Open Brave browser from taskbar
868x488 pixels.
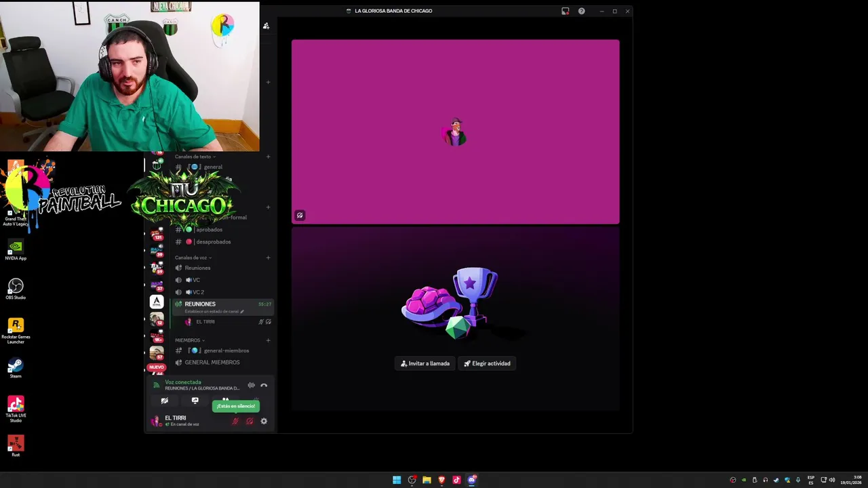click(x=441, y=480)
